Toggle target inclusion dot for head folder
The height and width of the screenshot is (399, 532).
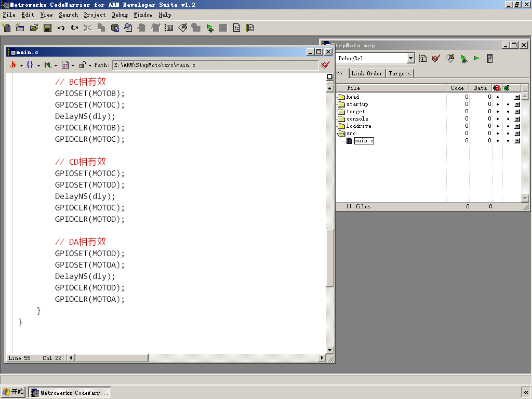coord(498,97)
